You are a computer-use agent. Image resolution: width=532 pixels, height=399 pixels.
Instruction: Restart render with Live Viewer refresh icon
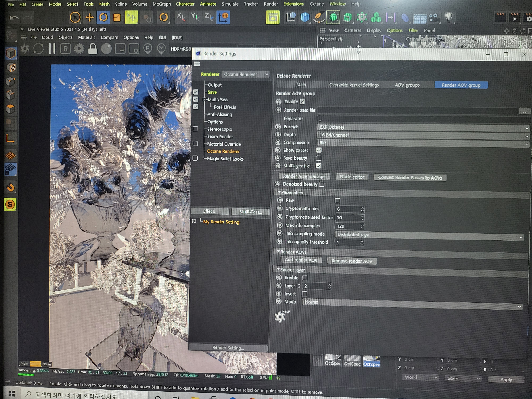pyautogui.click(x=38, y=49)
